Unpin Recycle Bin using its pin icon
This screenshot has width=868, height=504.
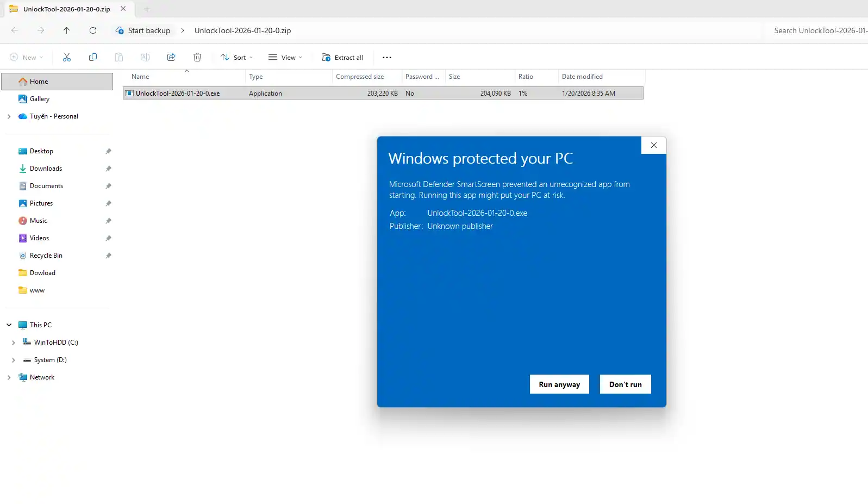108,256
